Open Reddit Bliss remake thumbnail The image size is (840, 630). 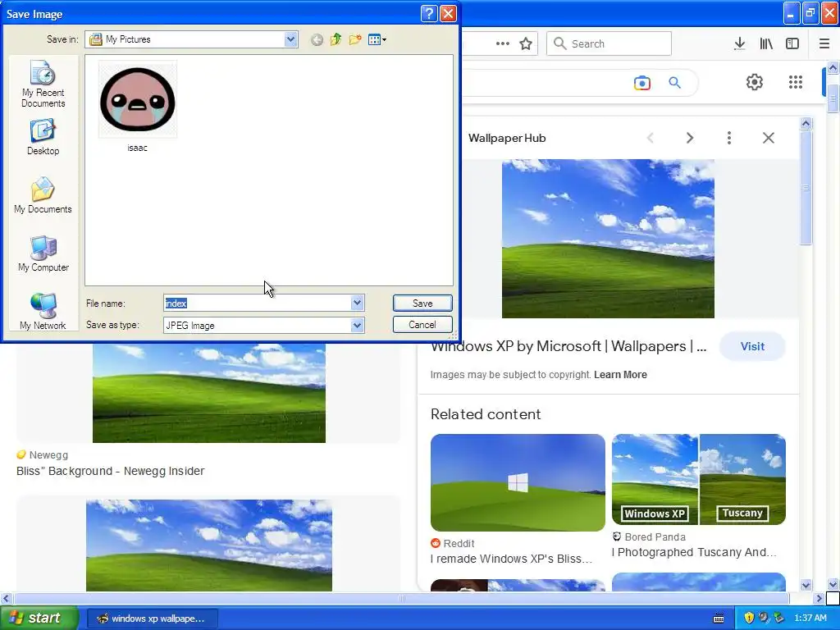tap(518, 482)
